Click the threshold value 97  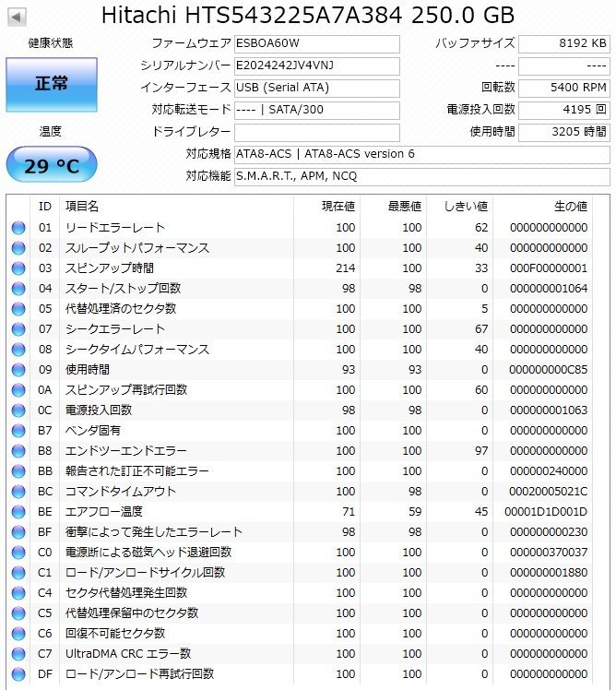tap(481, 451)
